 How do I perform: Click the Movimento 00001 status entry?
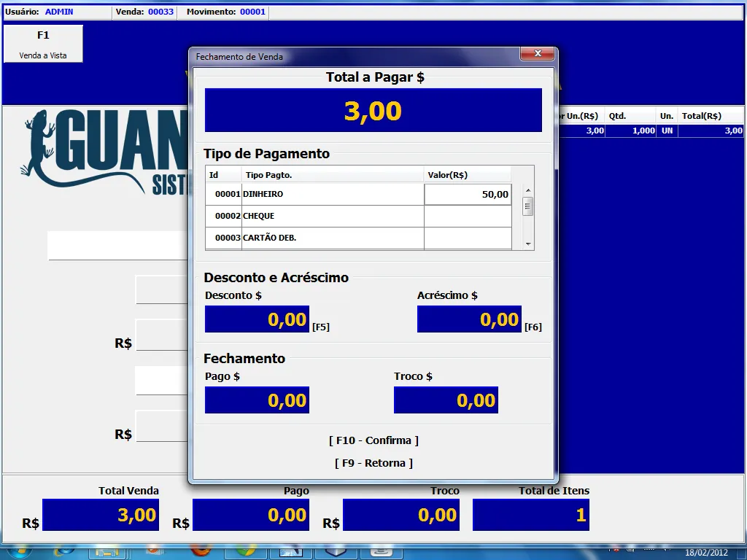[226, 12]
